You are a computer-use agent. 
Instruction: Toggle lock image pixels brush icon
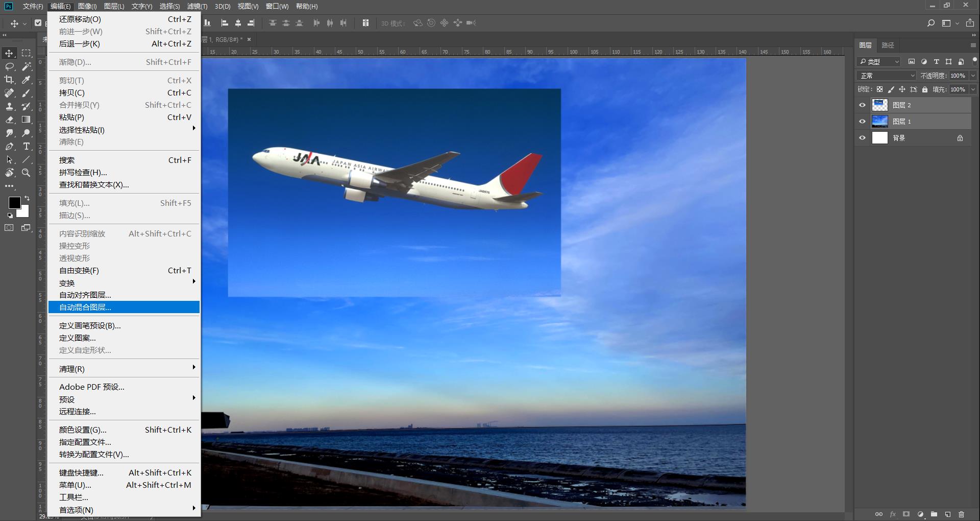point(891,89)
